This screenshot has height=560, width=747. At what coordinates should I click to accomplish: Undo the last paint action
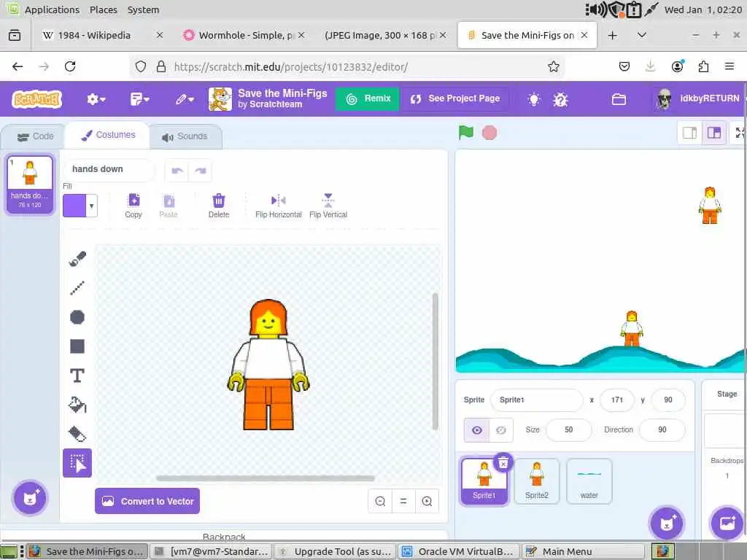pos(177,171)
